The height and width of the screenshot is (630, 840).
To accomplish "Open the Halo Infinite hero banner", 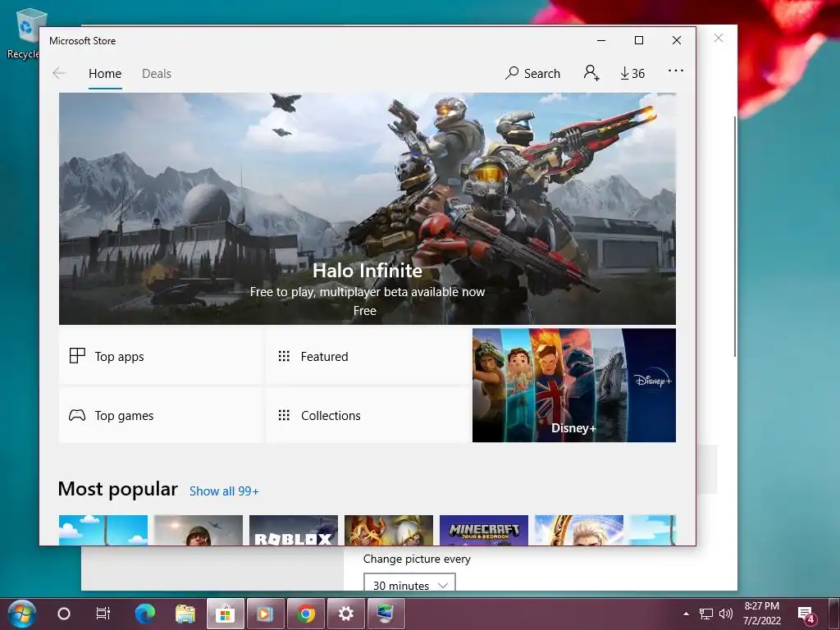I will [367, 209].
